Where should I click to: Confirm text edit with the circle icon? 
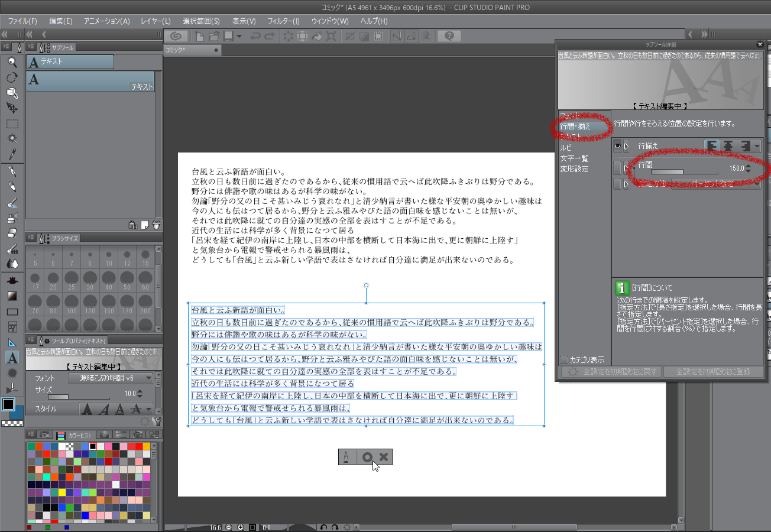tap(367, 457)
